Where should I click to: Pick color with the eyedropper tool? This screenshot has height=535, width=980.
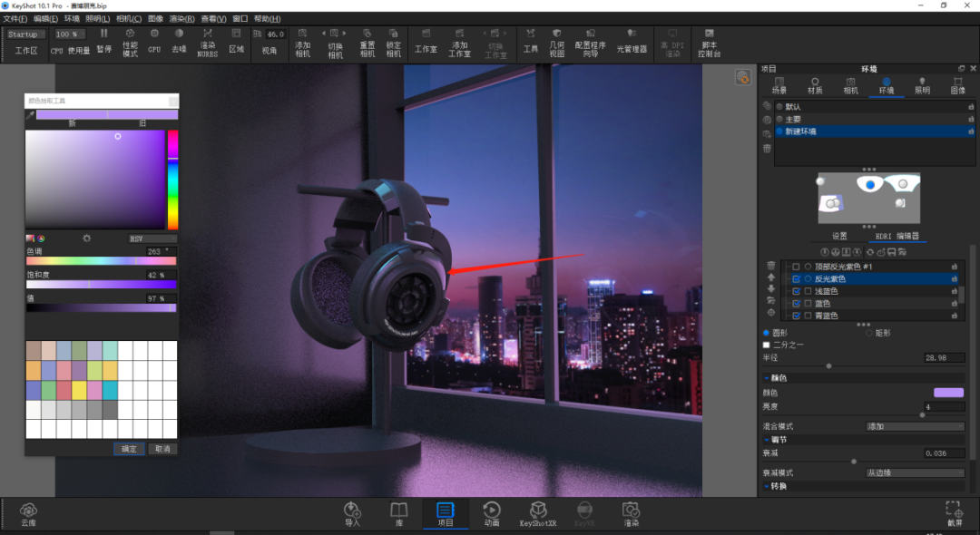point(29,115)
